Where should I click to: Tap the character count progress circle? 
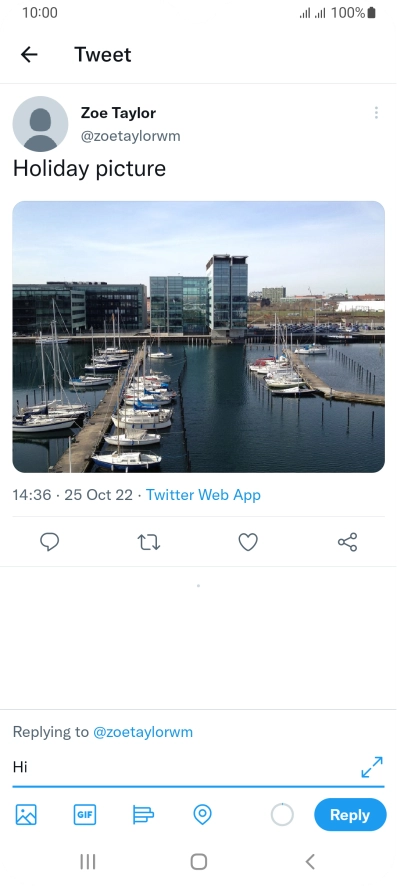click(282, 815)
